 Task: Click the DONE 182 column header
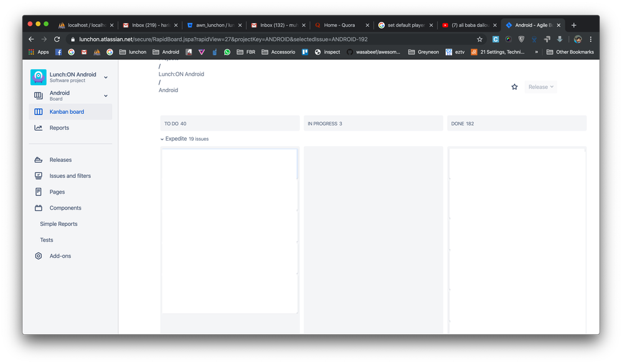tap(517, 123)
